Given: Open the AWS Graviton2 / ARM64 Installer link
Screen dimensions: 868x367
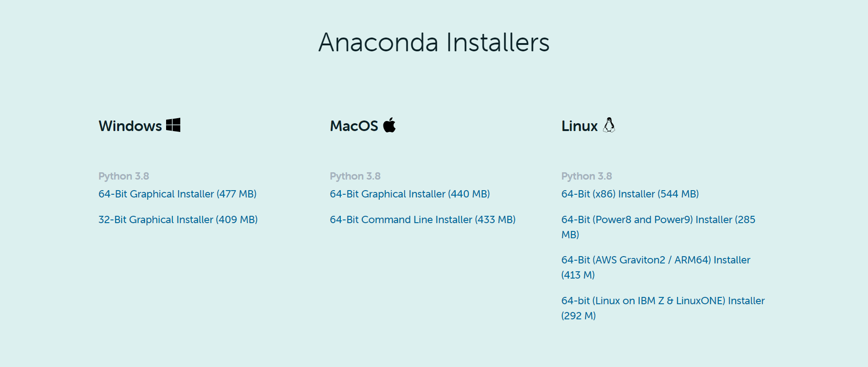Looking at the screenshot, I should click(x=655, y=260).
